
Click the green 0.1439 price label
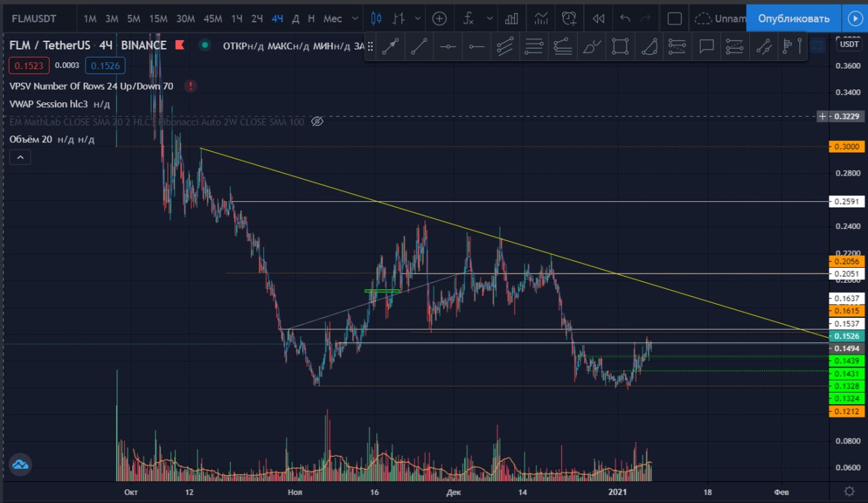(x=847, y=361)
